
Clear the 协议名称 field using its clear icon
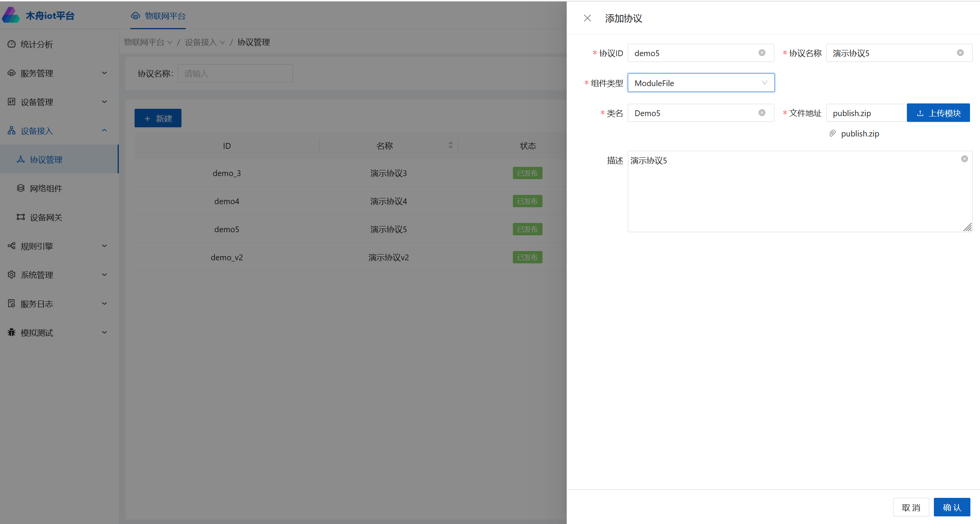click(x=960, y=53)
